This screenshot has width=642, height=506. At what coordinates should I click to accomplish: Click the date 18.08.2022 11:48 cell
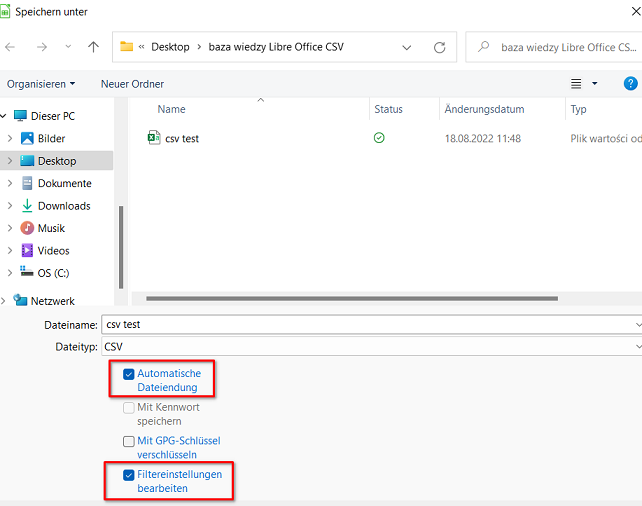(x=483, y=139)
